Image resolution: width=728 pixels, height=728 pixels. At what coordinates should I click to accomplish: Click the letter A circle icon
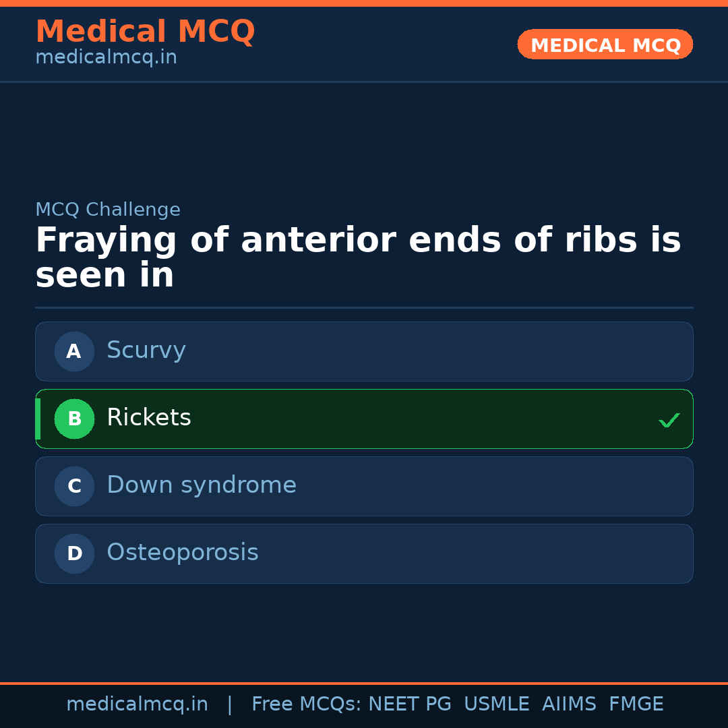click(x=74, y=351)
